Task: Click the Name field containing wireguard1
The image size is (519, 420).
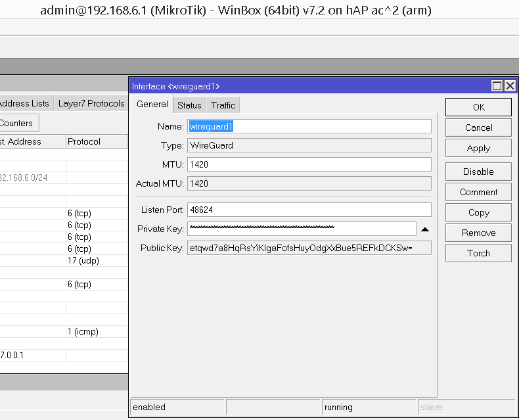Action: [309, 126]
